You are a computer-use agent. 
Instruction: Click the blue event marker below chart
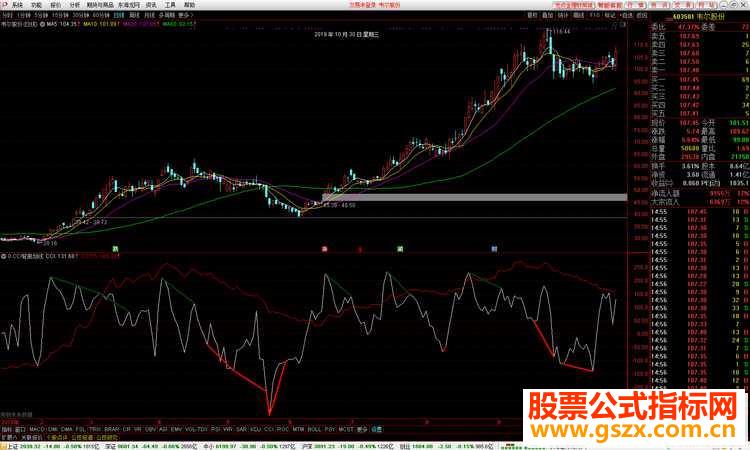[x=494, y=249]
